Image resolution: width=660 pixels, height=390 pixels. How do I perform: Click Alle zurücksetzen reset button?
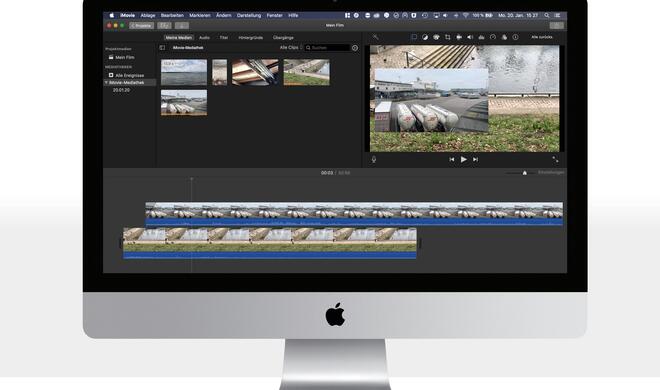click(541, 37)
